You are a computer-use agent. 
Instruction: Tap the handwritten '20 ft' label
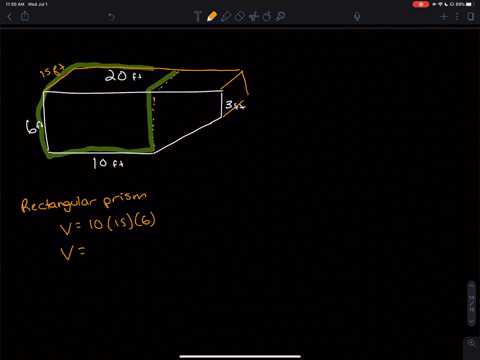(x=123, y=76)
